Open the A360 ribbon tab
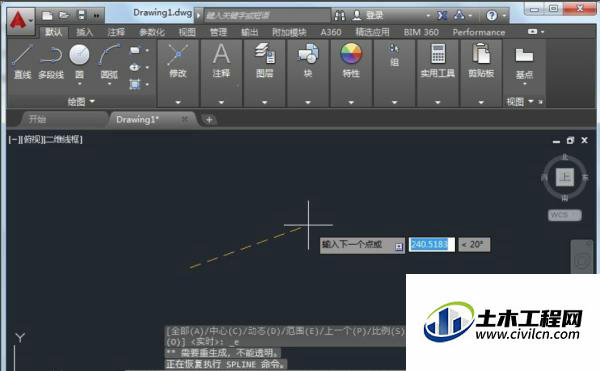The image size is (600, 371). click(331, 33)
